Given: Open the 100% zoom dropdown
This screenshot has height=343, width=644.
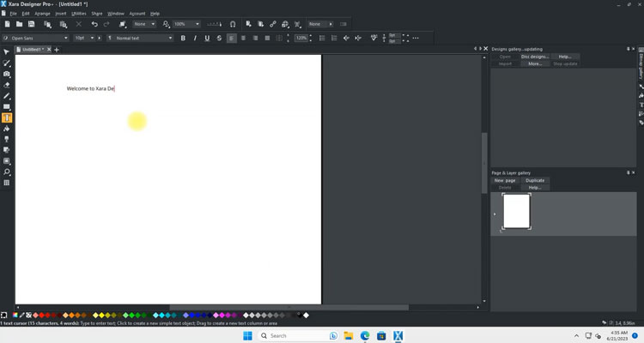Looking at the screenshot, I should tap(197, 24).
